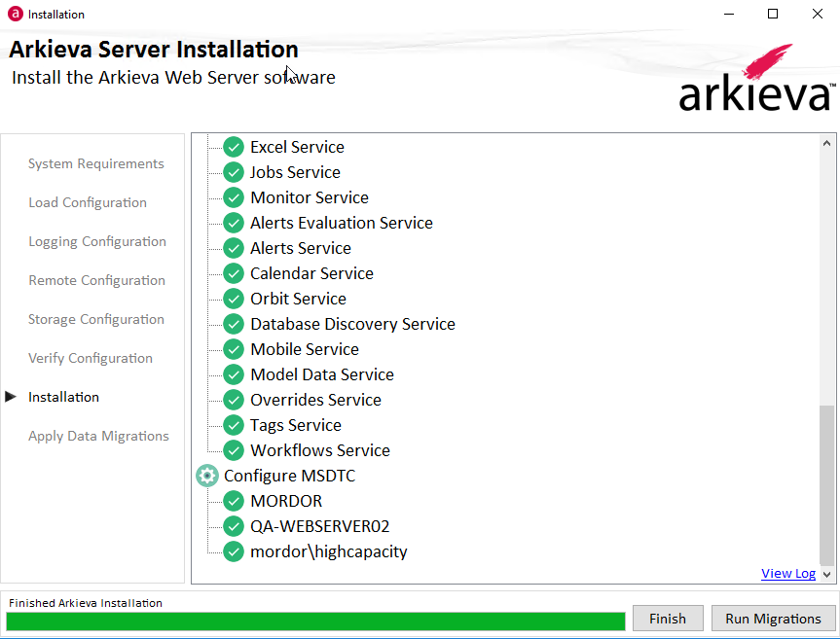Click the Finish button
This screenshot has width=840, height=639.
point(668,619)
